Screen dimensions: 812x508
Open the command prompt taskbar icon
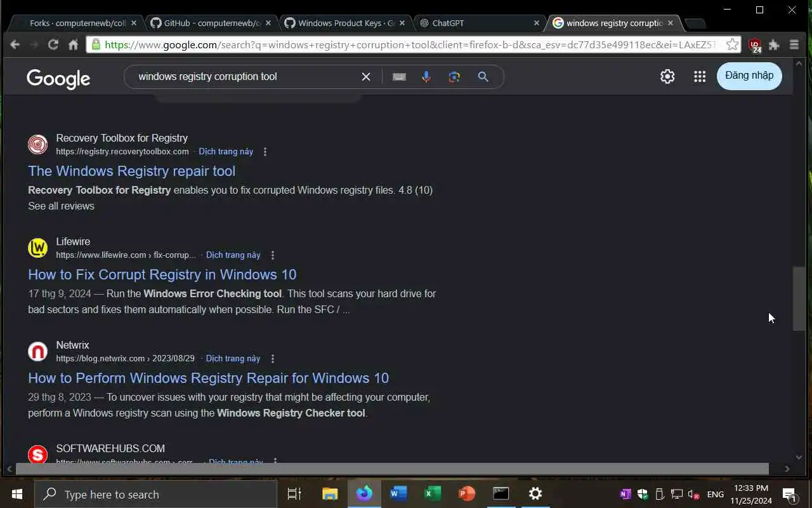(x=501, y=494)
